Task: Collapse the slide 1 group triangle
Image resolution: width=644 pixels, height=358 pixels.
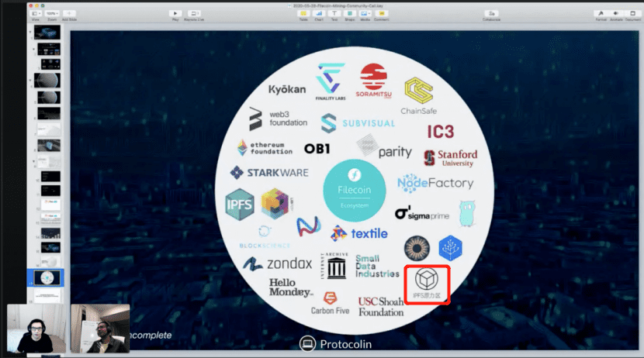Action: pyautogui.click(x=30, y=32)
